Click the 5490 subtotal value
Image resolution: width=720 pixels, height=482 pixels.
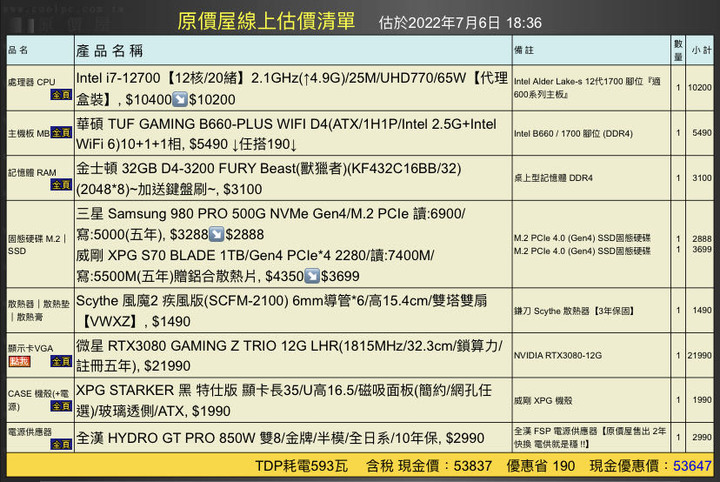702,133
